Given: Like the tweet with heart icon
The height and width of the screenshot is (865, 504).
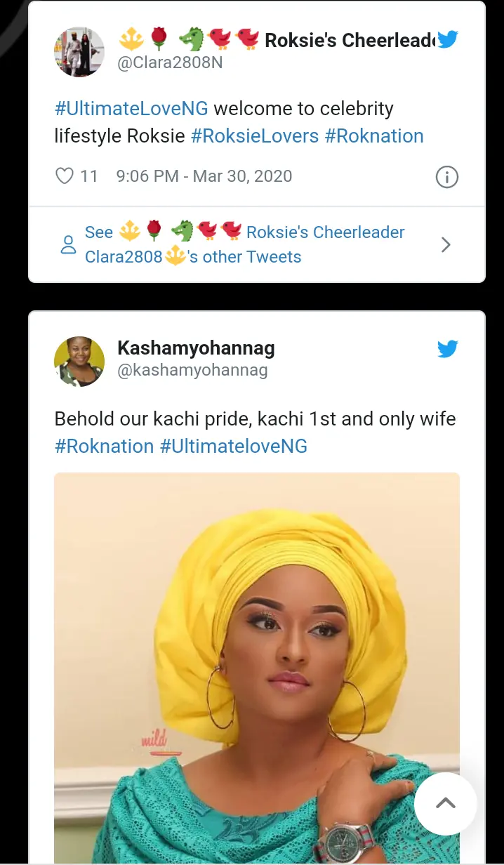Looking at the screenshot, I should 65,176.
